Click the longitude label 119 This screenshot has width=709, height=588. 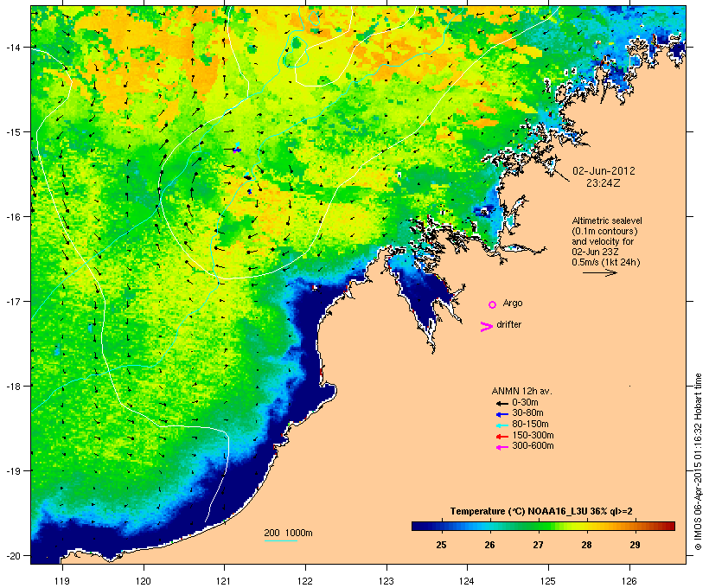(x=62, y=581)
